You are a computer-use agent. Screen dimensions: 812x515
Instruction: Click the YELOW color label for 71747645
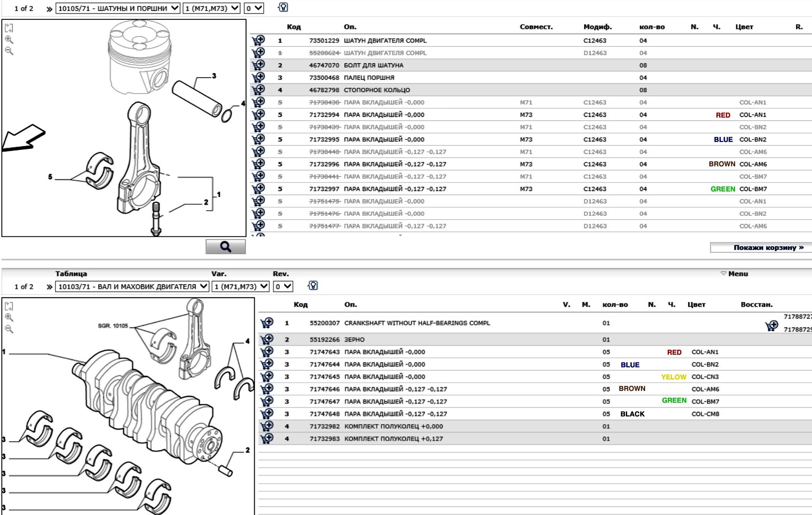point(673,377)
